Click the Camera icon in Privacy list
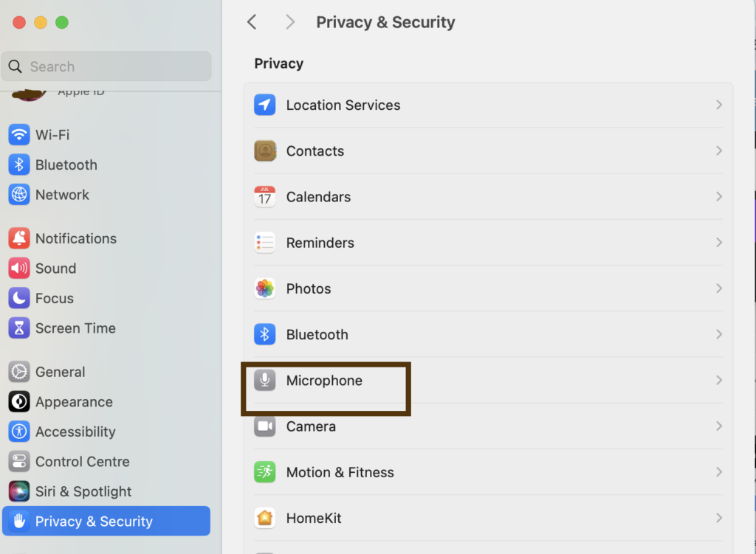 pos(265,426)
